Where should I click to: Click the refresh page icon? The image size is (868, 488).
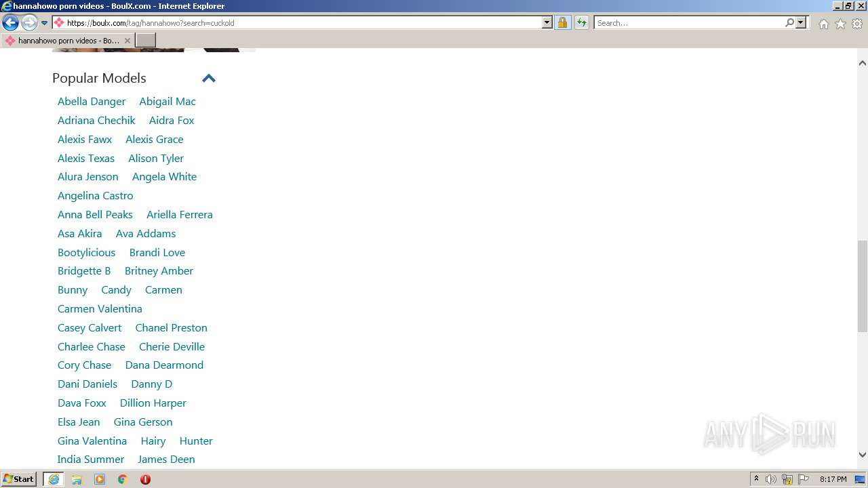pyautogui.click(x=582, y=22)
